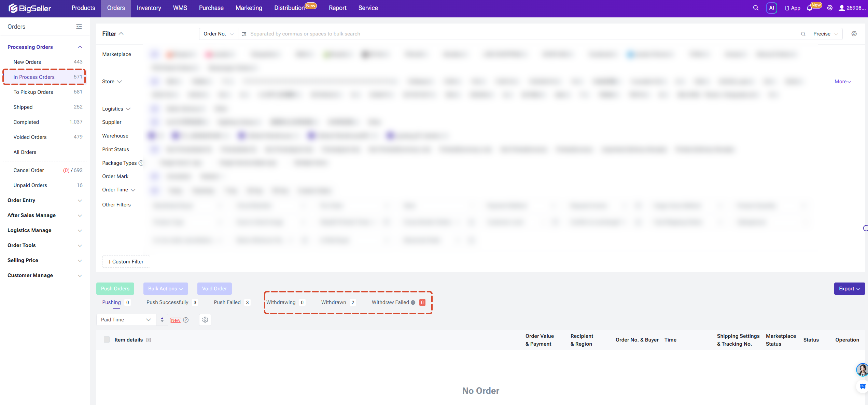Viewport: 868px width, 405px height.
Task: Go to New Orders list
Action: click(x=45, y=62)
